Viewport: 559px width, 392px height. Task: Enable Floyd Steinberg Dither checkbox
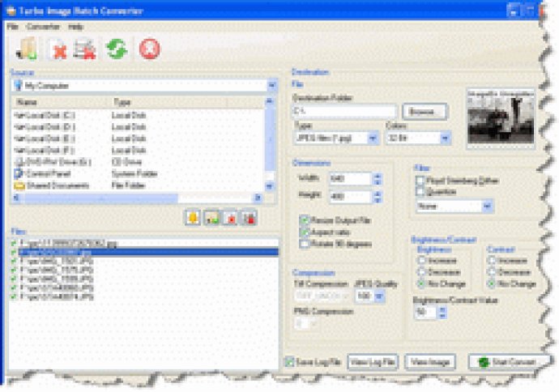(420, 181)
